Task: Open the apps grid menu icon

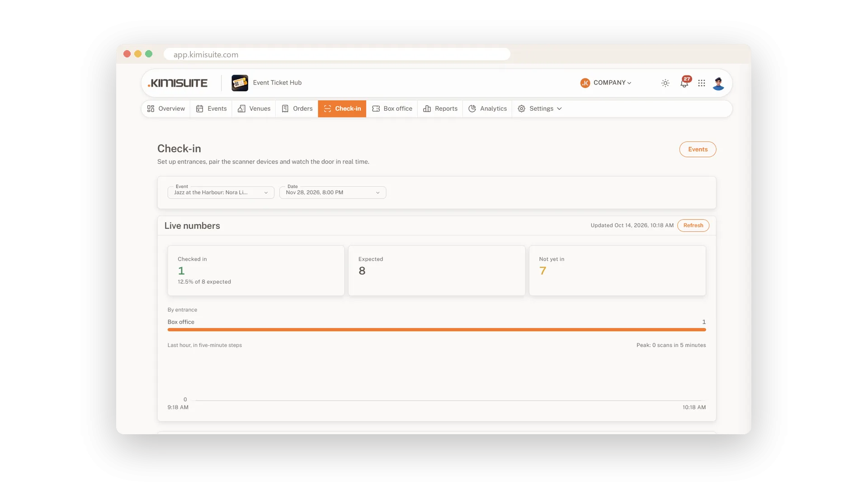Action: pos(702,83)
